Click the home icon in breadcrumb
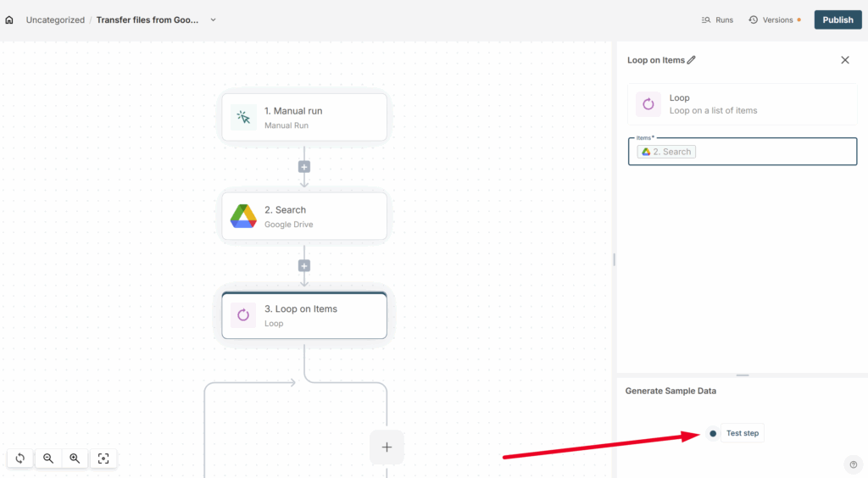The width and height of the screenshot is (868, 478). click(9, 19)
